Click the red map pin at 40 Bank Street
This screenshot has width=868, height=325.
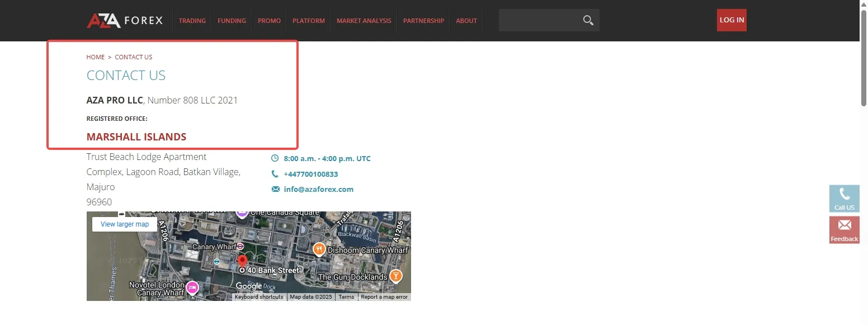tap(242, 261)
